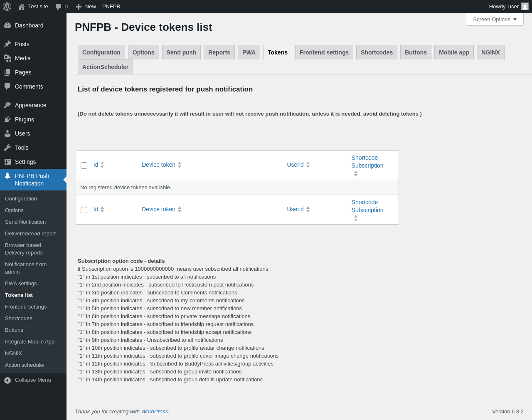Open the comments bubble icon in the admin bar
The image size is (532, 420).
coord(59,7)
